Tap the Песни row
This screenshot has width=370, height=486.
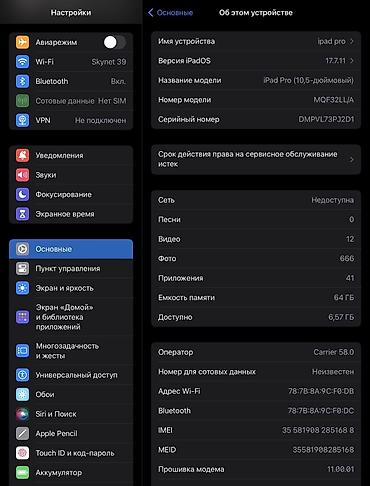[256, 220]
